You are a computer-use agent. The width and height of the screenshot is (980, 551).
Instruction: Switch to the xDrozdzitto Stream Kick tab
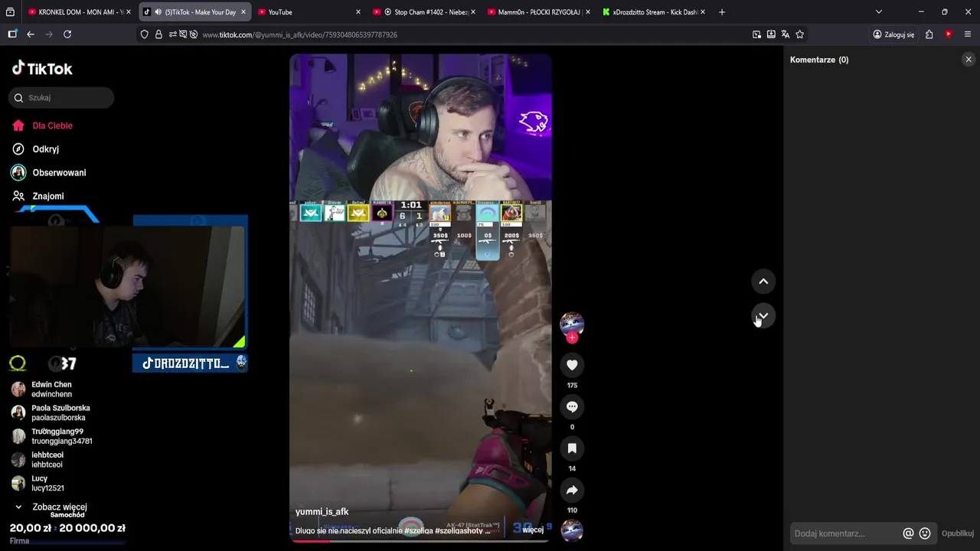coord(654,12)
